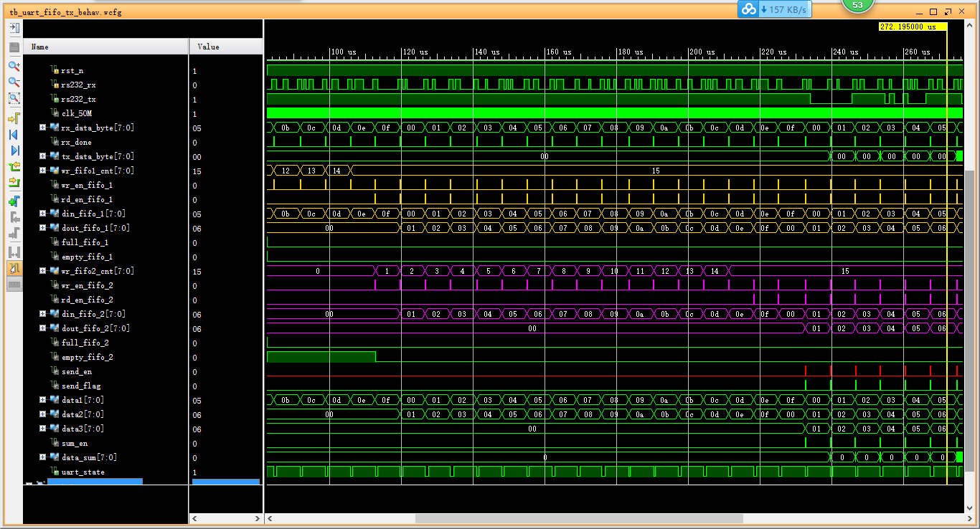Screen dimensions: 980x529
Task: Expand the tx_data_byte[7:0] bus
Action: pos(42,156)
